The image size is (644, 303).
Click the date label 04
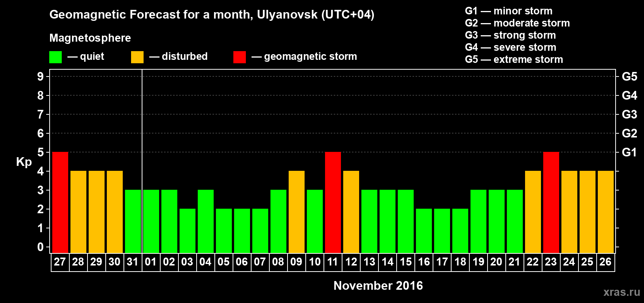point(205,262)
